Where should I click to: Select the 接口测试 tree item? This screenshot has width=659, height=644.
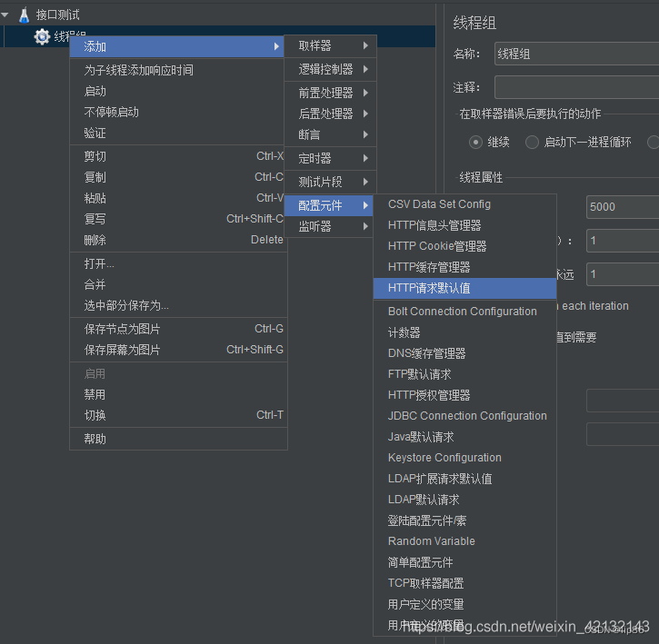click(x=57, y=15)
